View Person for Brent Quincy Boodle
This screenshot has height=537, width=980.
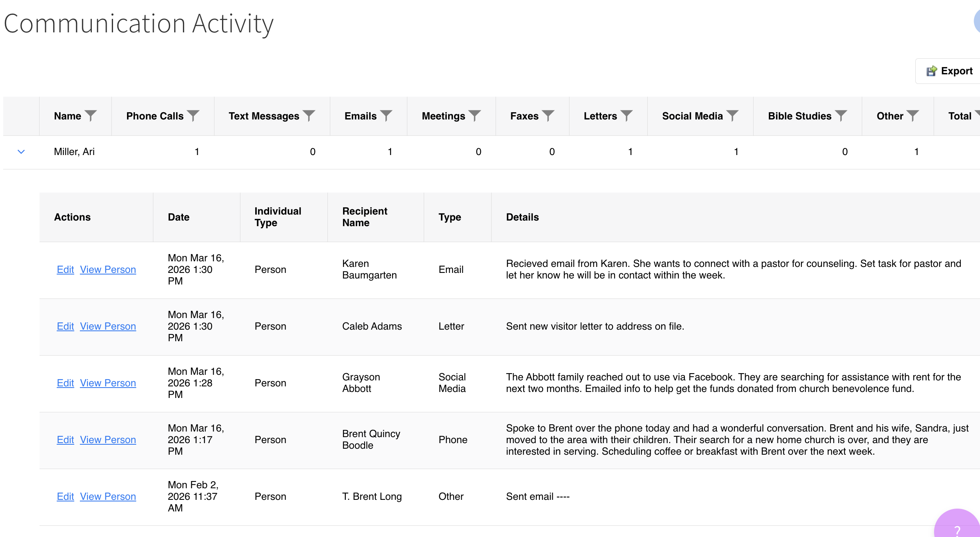click(x=108, y=440)
